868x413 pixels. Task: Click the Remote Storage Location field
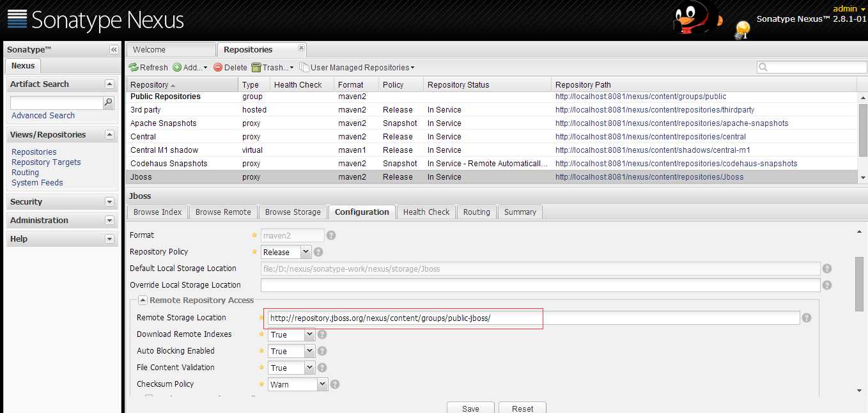[533, 318]
